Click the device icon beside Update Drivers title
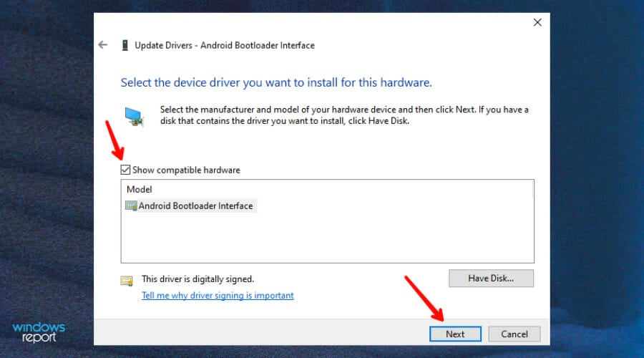 [125, 45]
